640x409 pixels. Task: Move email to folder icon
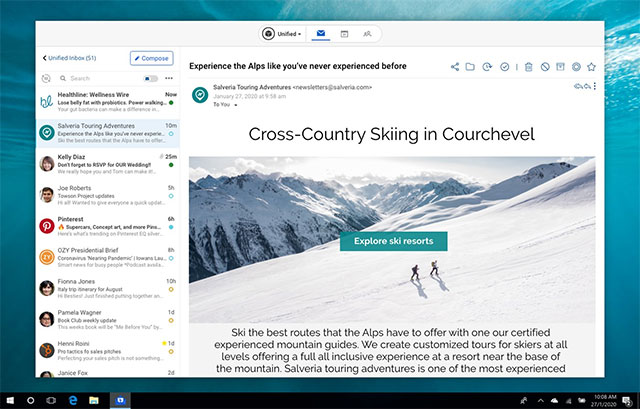tap(470, 67)
